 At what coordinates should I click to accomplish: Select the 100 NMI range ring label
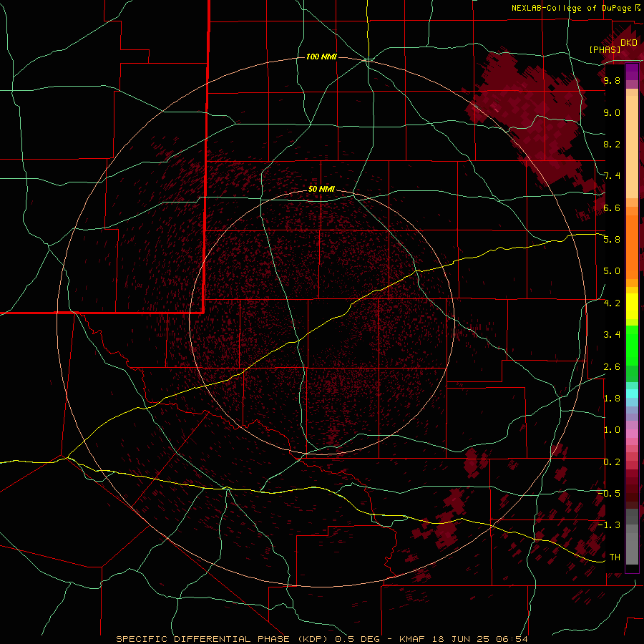point(321,57)
